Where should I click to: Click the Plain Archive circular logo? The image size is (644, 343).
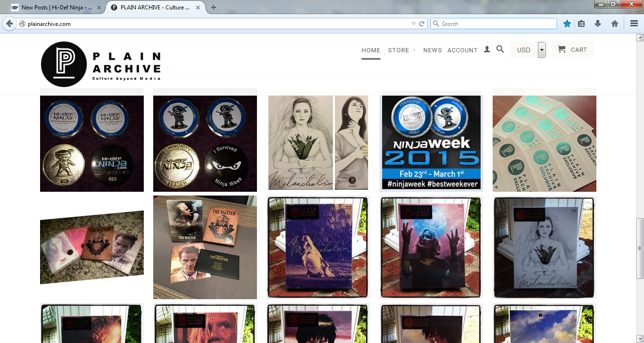coord(64,65)
